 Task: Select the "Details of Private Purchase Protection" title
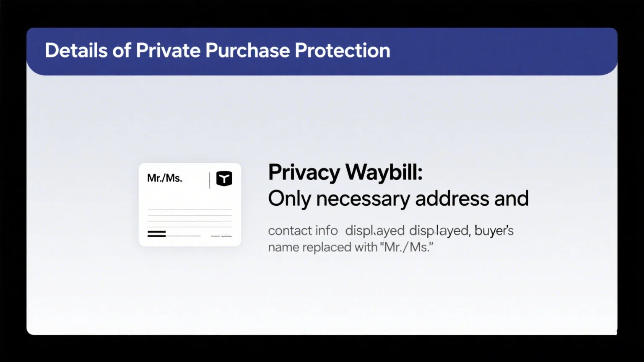pos(217,50)
